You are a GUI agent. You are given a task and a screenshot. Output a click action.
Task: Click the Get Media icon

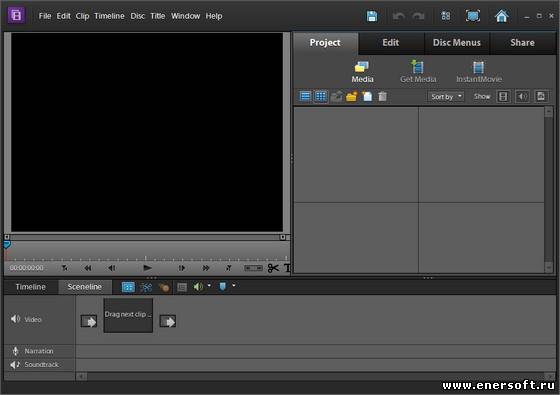[418, 71]
